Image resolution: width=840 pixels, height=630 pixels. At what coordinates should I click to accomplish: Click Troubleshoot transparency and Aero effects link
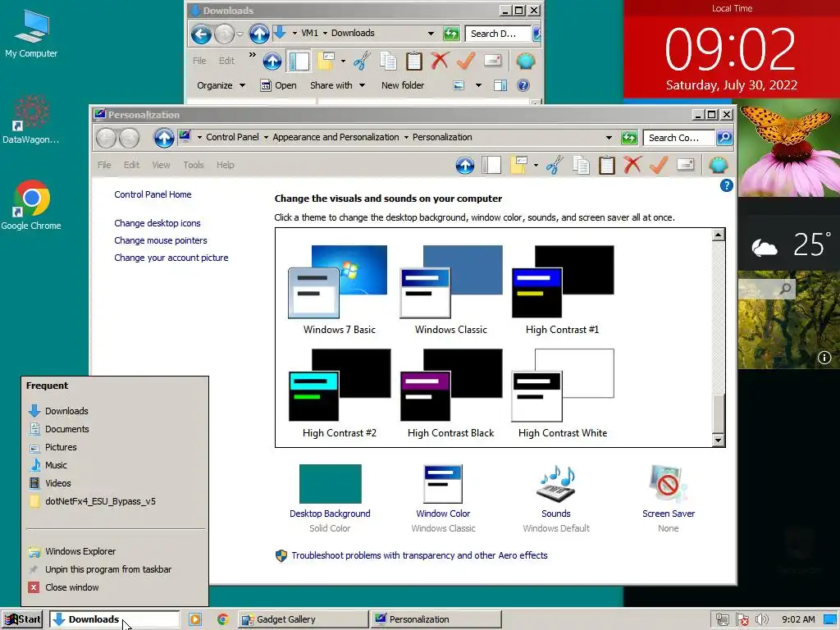(x=419, y=555)
